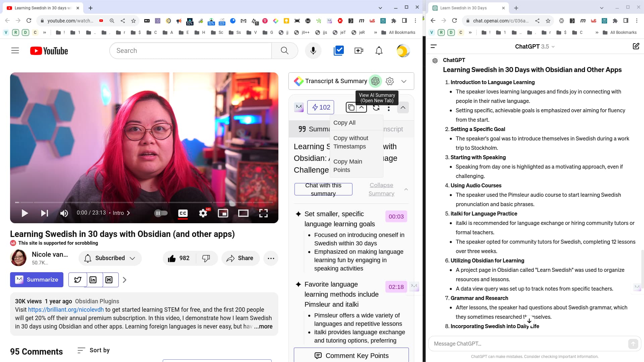
Task: Select Copy without Timestamps menu item
Action: [x=351, y=142]
